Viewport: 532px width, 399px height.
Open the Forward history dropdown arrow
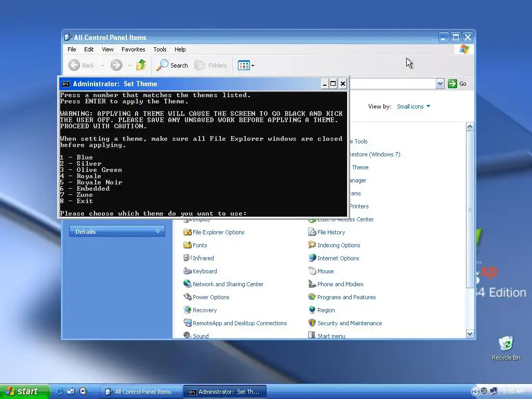(x=129, y=65)
